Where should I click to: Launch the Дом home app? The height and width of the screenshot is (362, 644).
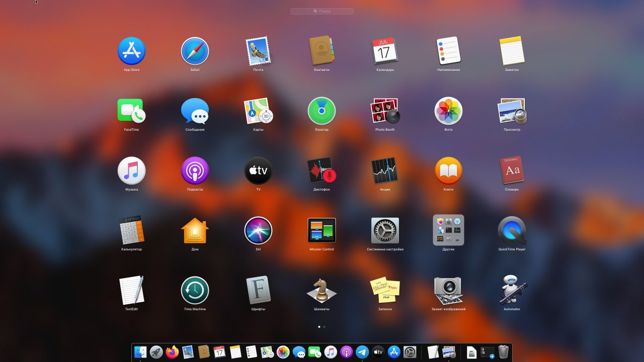coord(195,231)
